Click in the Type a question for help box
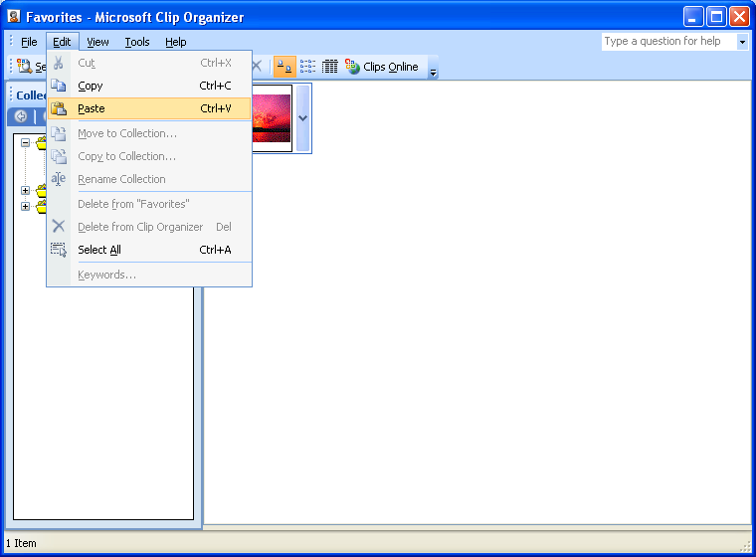 (x=668, y=42)
